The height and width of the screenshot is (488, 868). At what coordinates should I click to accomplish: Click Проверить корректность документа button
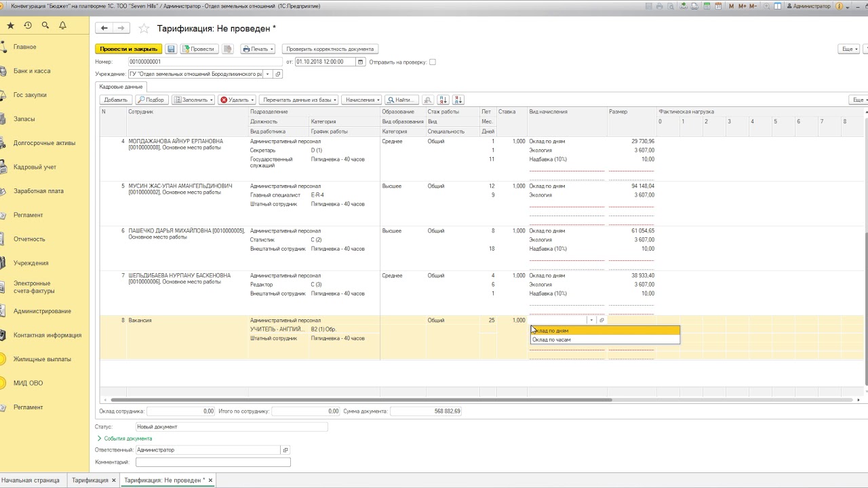330,49
